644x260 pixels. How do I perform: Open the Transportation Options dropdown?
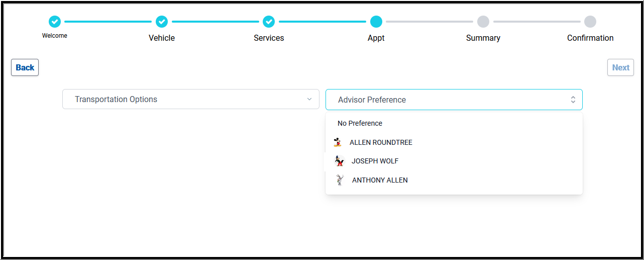click(x=191, y=99)
